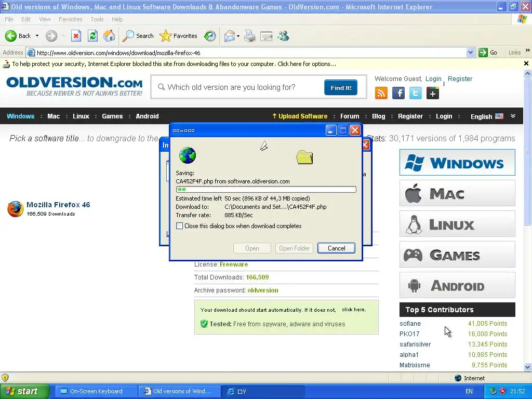Open the Tools menu
This screenshot has height=399, width=532.
97,19
